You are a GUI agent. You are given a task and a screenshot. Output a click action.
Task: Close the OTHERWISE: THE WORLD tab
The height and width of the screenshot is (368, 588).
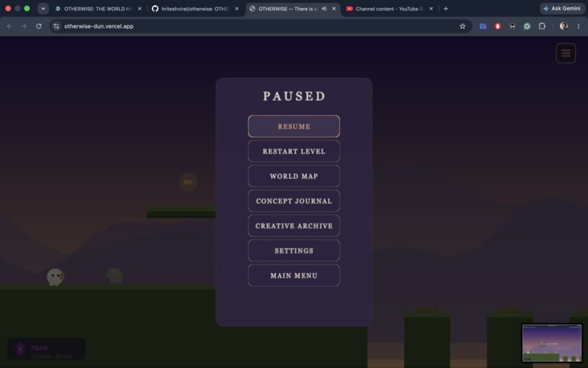[139, 9]
